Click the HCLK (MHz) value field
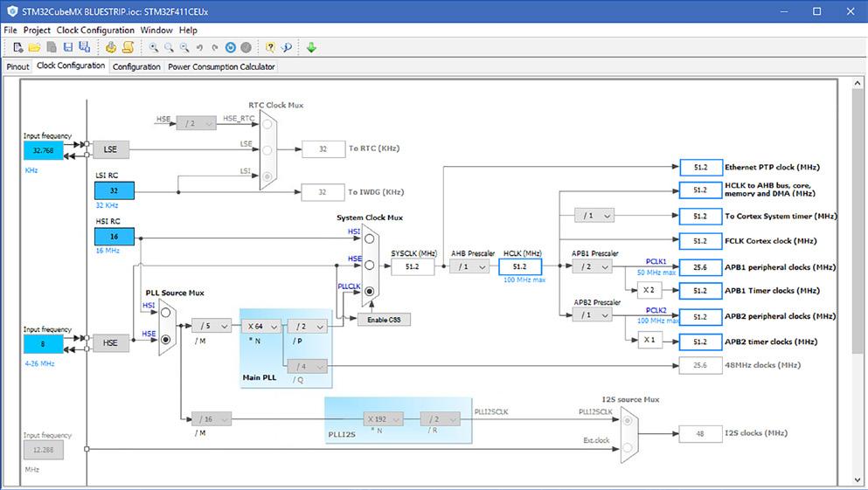 click(520, 266)
